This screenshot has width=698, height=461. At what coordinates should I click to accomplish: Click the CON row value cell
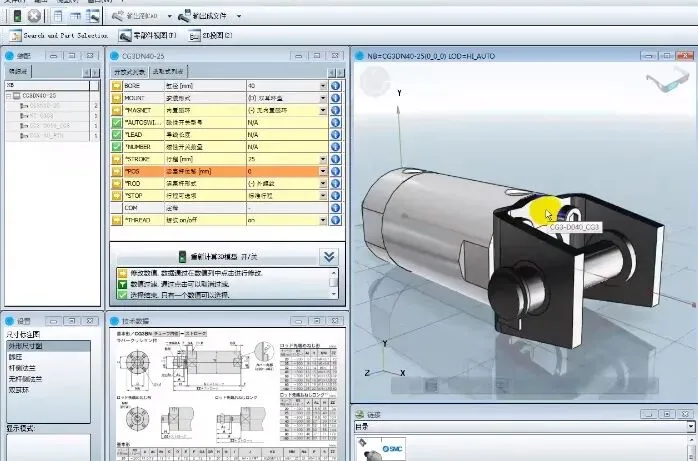pyautogui.click(x=288, y=208)
